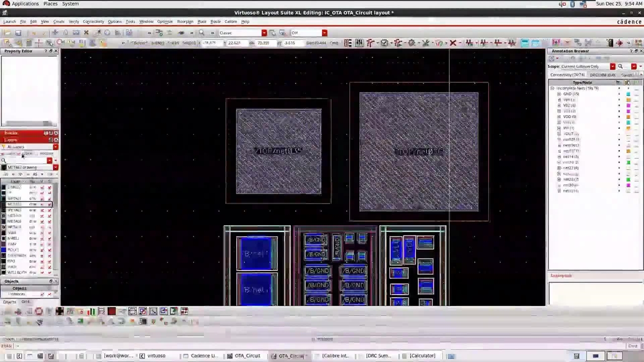Click the magenta color swatch for VB2 net
This screenshot has height=362, width=644.
point(628,106)
